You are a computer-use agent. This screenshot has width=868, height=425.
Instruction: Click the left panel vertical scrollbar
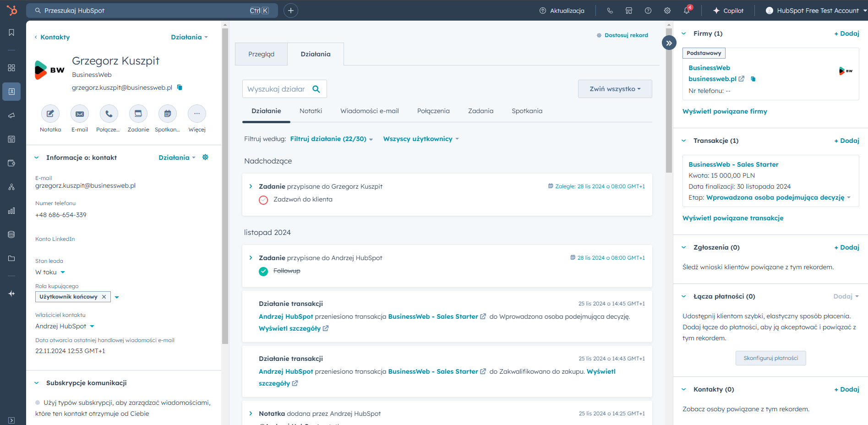225,186
